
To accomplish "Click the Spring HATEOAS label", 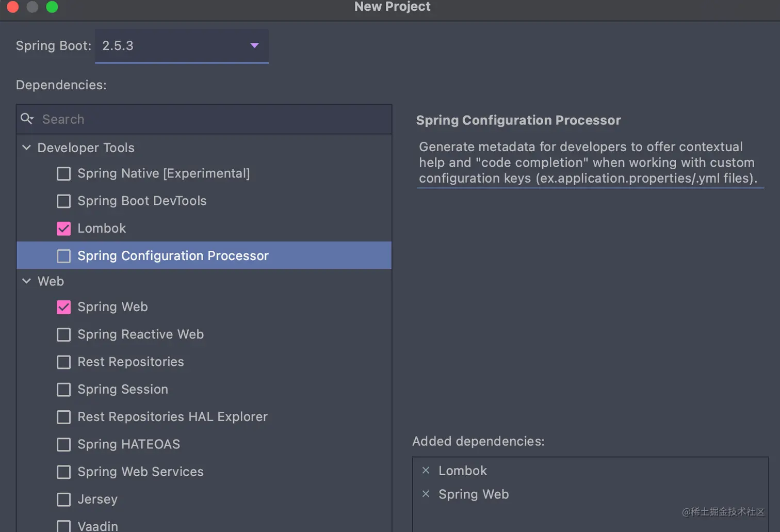I will (128, 444).
